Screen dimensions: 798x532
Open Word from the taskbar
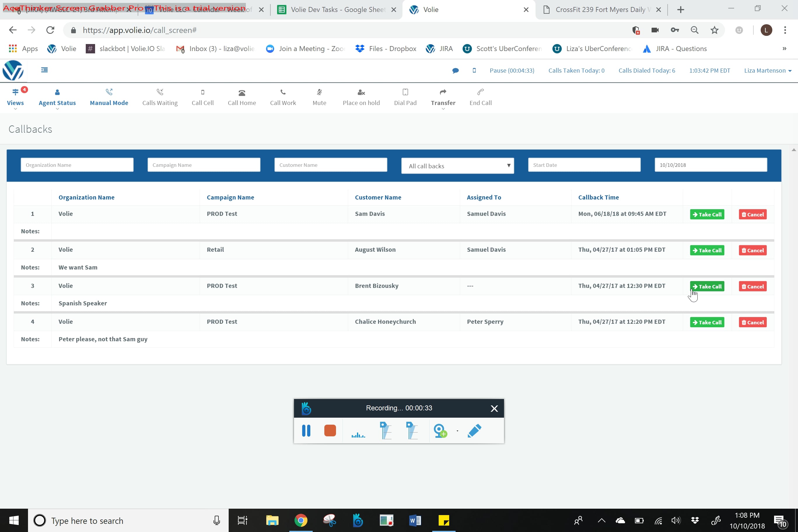415,520
